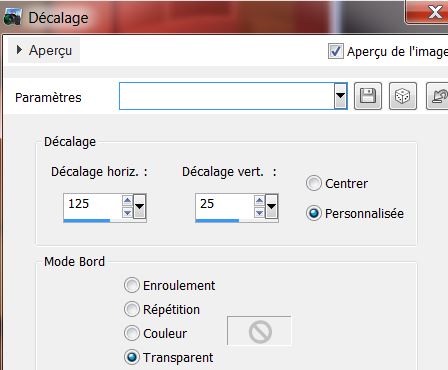This screenshot has height=370, width=448.
Task: Decrease vertical offset with down arrow
Action: [x=259, y=212]
